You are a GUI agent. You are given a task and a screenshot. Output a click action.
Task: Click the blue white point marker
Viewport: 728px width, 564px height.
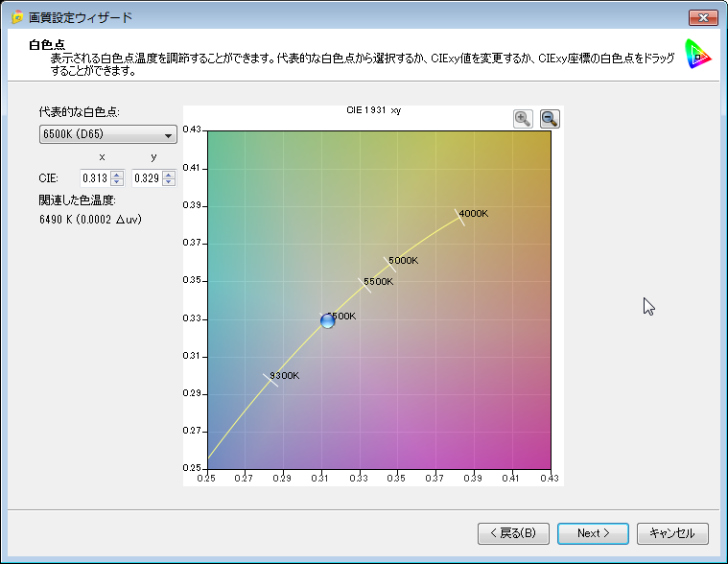327,320
